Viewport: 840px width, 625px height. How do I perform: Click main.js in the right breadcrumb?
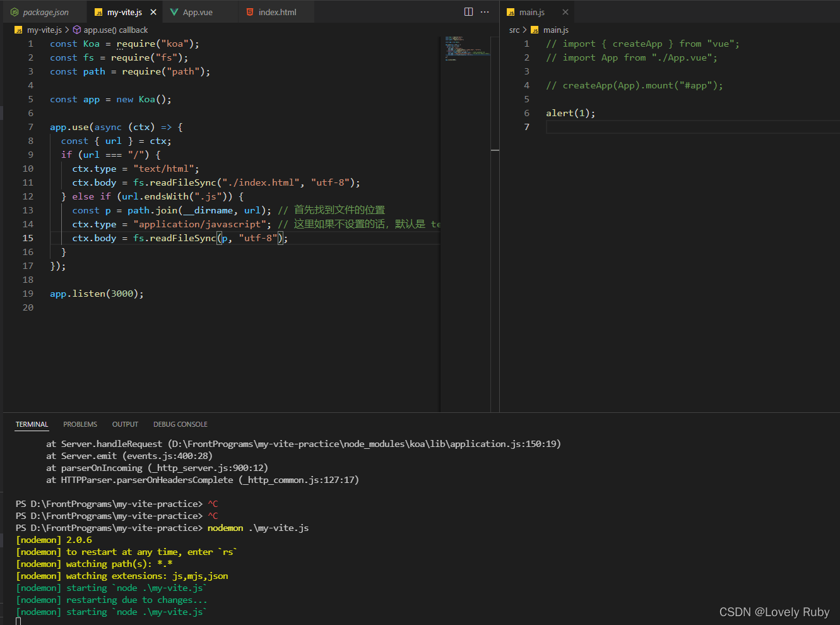point(556,30)
